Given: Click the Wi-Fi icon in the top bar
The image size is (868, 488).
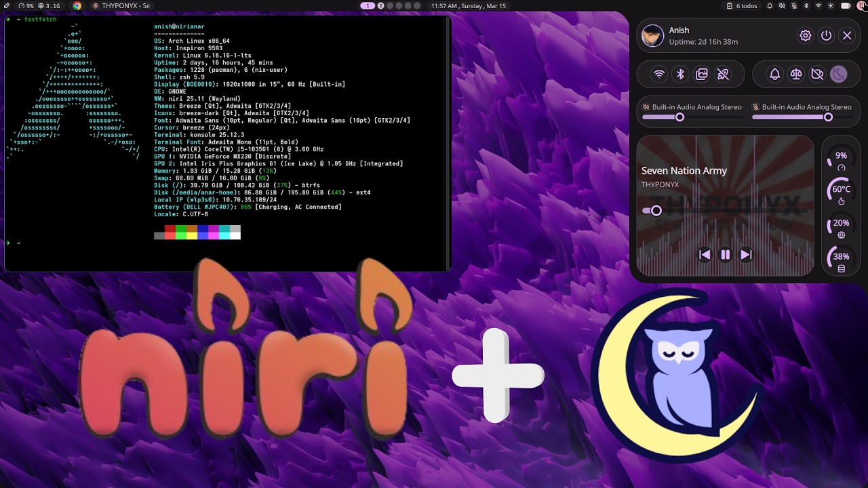Looking at the screenshot, I should 818,5.
